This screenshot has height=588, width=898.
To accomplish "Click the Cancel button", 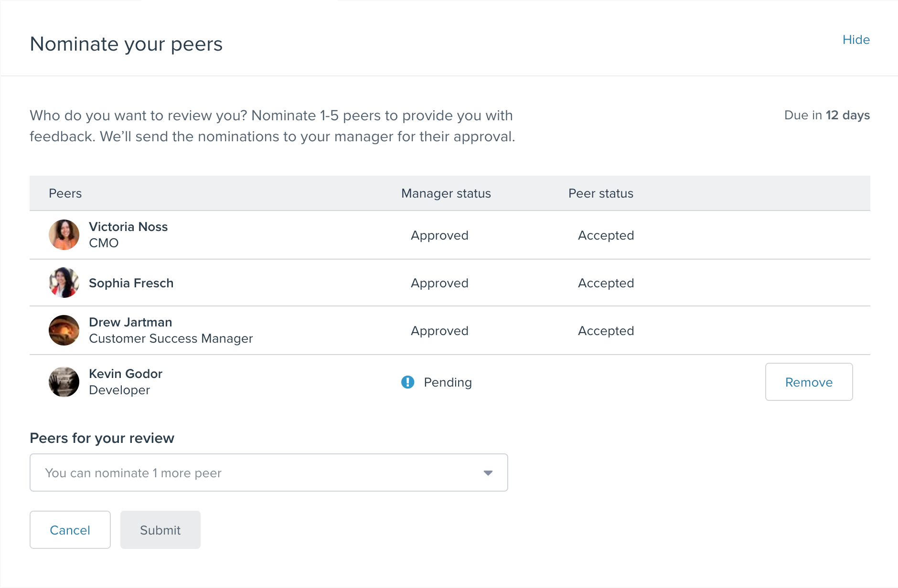I will coord(70,530).
